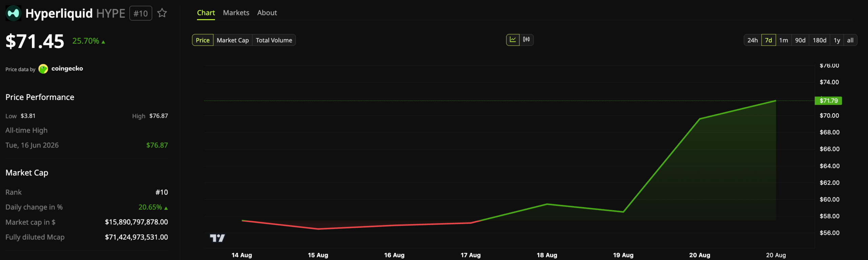Set chart range to 1y

(x=837, y=40)
